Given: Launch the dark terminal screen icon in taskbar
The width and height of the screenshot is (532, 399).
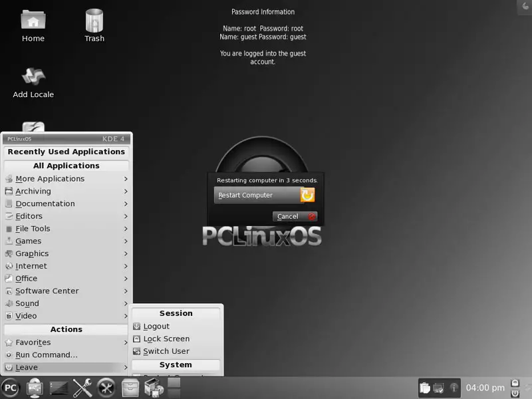Looking at the screenshot, I should pyautogui.click(x=59, y=388).
